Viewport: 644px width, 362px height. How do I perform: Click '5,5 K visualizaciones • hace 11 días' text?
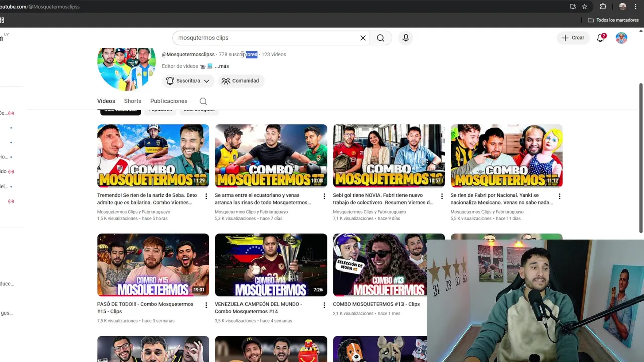point(486,219)
